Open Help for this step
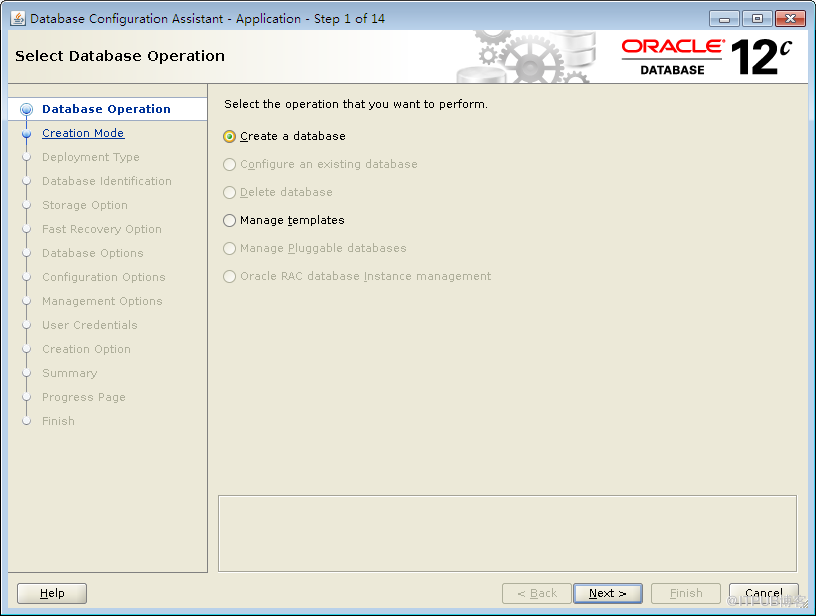Image resolution: width=816 pixels, height=616 pixels. click(x=52, y=593)
